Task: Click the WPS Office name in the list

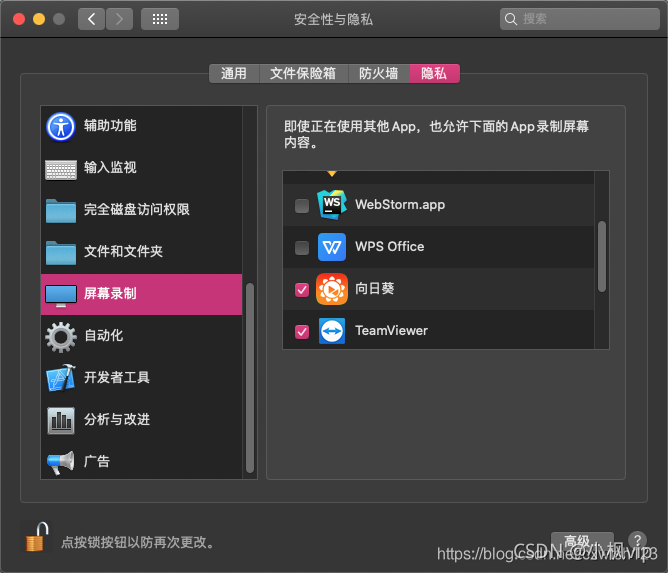Action: (x=389, y=247)
